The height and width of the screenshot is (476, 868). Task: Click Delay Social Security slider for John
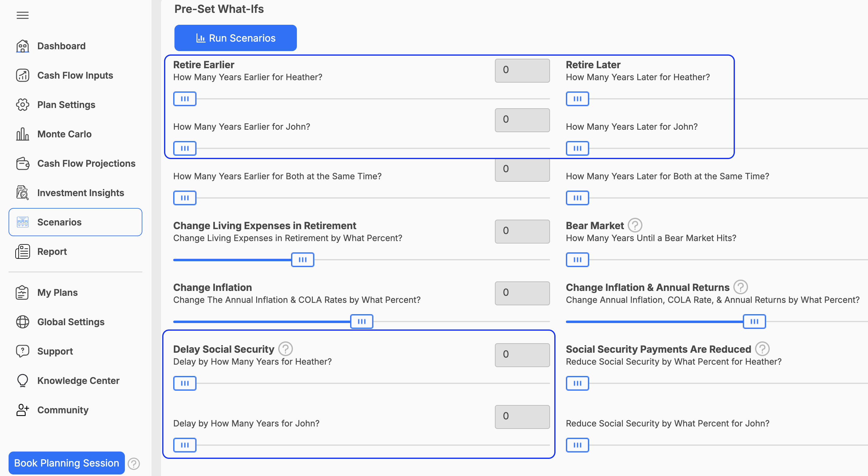coord(185,445)
